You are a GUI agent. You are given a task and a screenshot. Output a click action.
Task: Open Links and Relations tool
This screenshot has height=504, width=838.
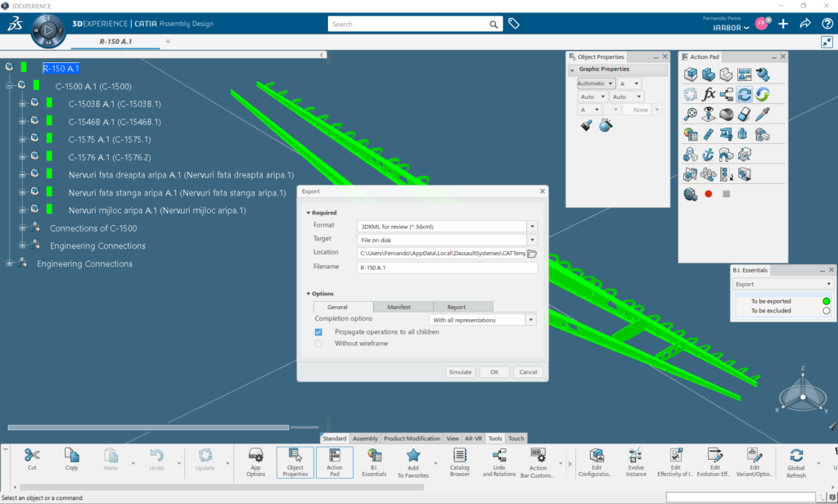[x=499, y=461]
